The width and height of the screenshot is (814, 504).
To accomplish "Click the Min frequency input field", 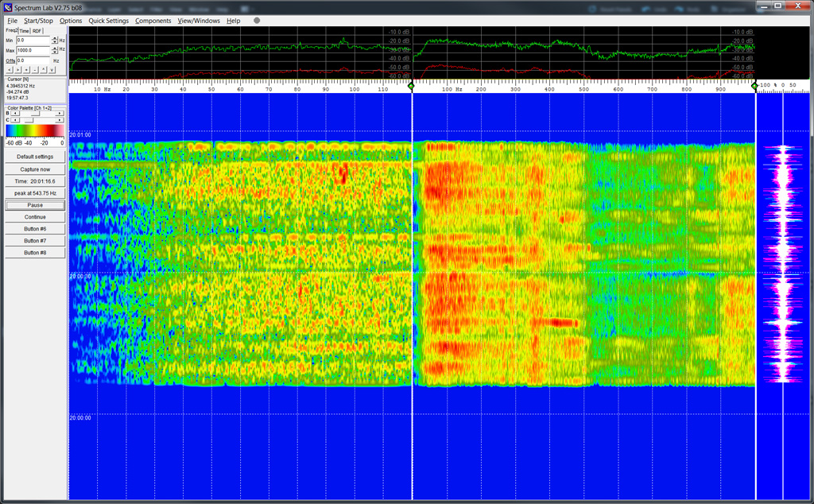I will point(33,40).
